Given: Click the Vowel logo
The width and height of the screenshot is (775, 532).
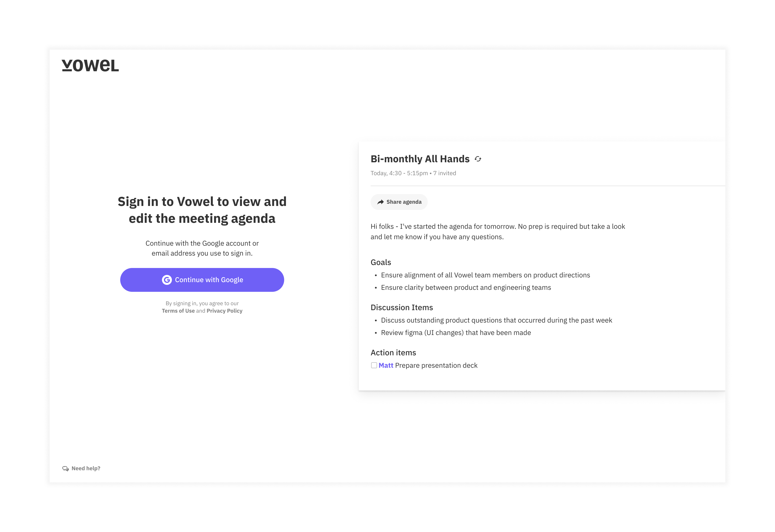Looking at the screenshot, I should 90,65.
